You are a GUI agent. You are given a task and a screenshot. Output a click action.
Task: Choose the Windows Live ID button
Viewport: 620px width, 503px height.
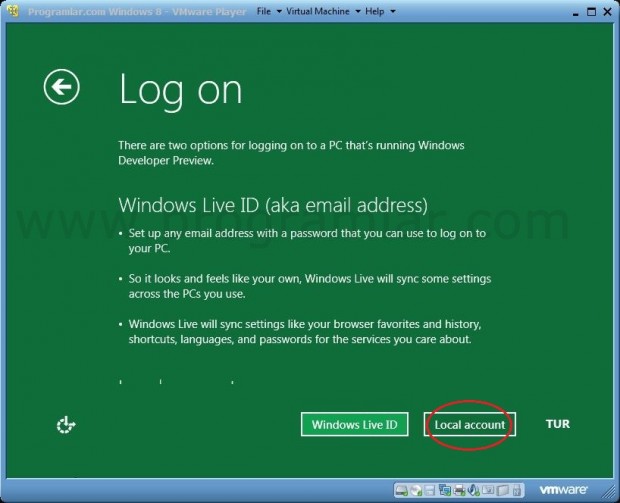pyautogui.click(x=354, y=424)
